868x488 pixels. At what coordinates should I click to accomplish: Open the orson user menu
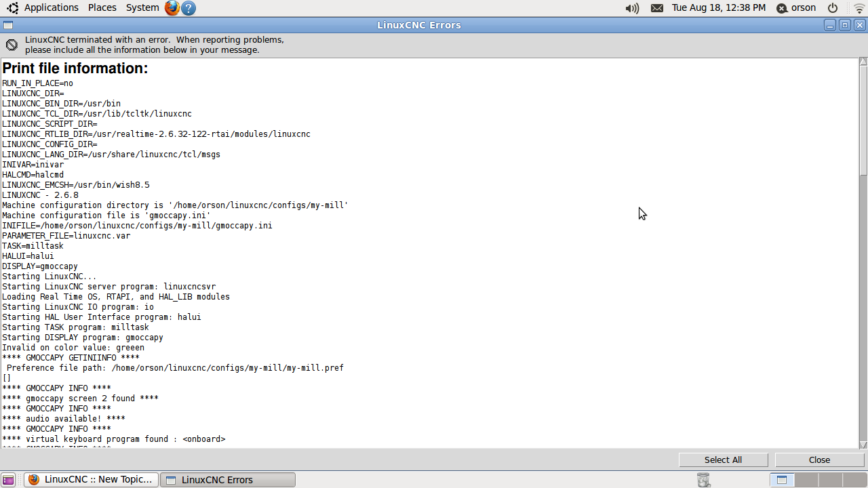point(797,8)
